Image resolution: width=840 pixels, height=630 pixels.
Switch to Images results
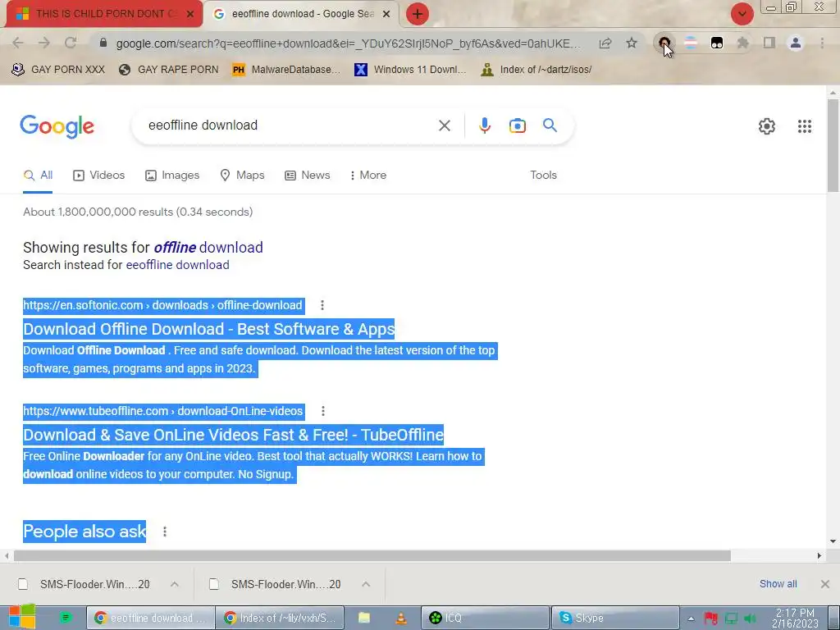(x=172, y=176)
